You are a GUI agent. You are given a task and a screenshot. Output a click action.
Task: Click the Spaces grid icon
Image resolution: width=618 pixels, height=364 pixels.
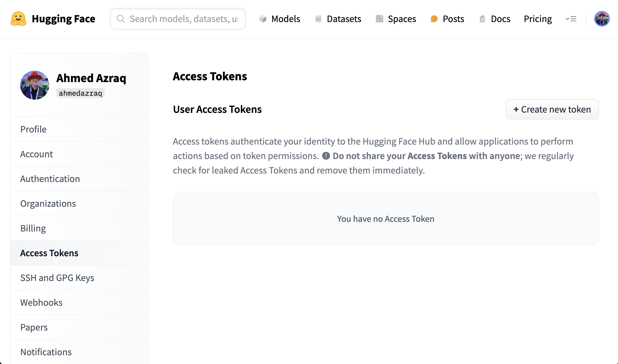coord(379,19)
